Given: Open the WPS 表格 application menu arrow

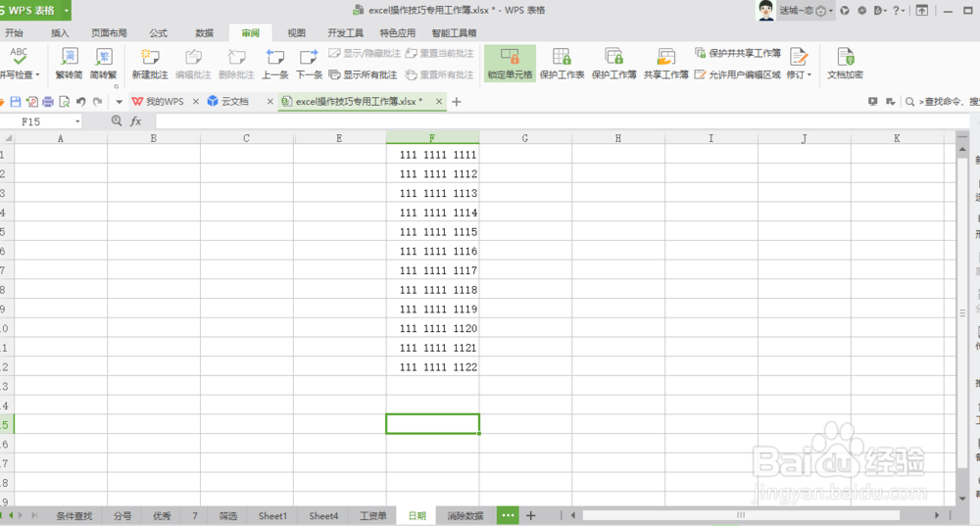Looking at the screenshot, I should point(66,11).
